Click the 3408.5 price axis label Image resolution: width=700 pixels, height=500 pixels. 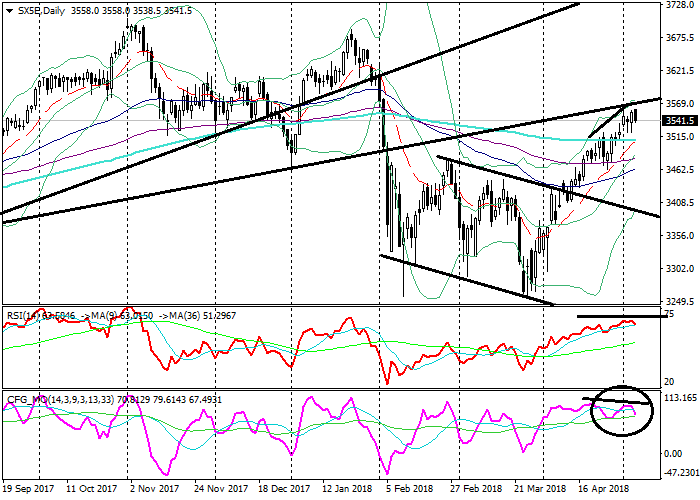(x=680, y=203)
